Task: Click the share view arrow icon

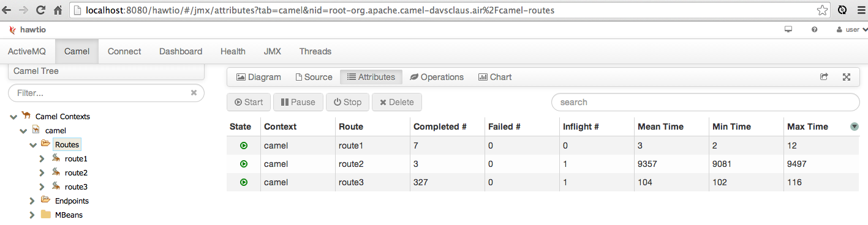Action: (824, 77)
